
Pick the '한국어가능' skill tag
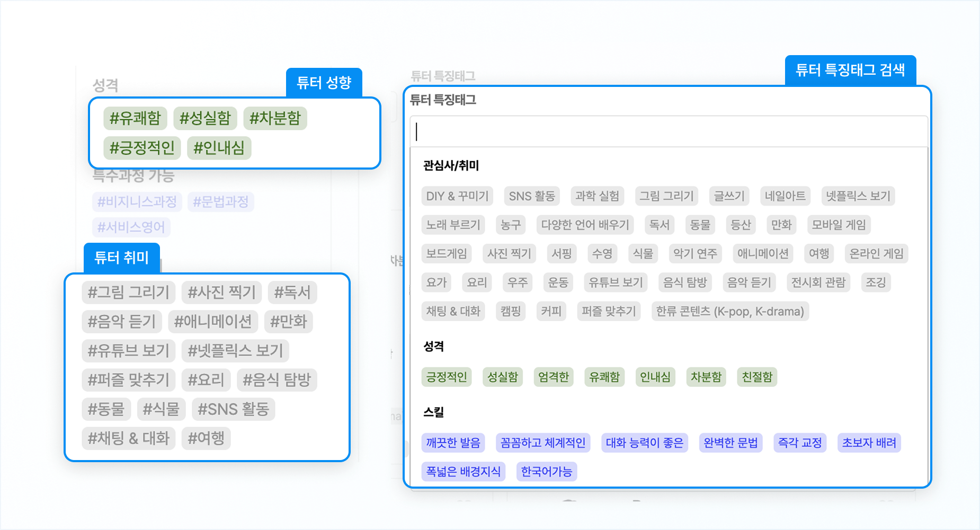tap(546, 472)
